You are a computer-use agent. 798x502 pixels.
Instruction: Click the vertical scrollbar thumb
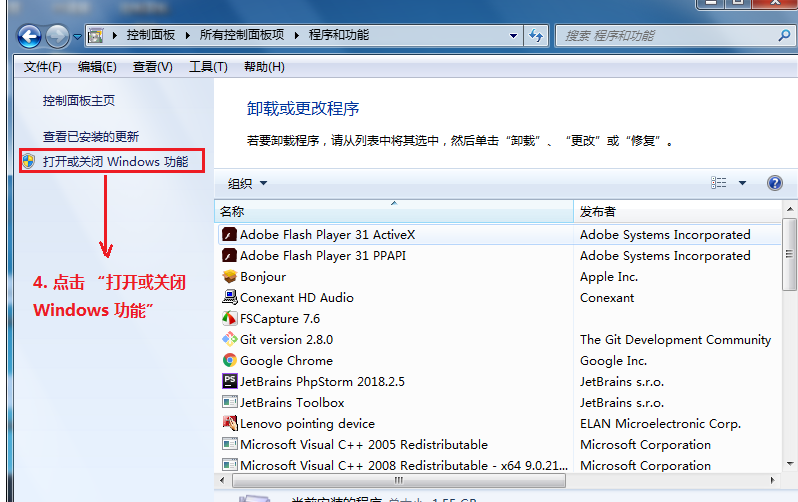point(790,254)
